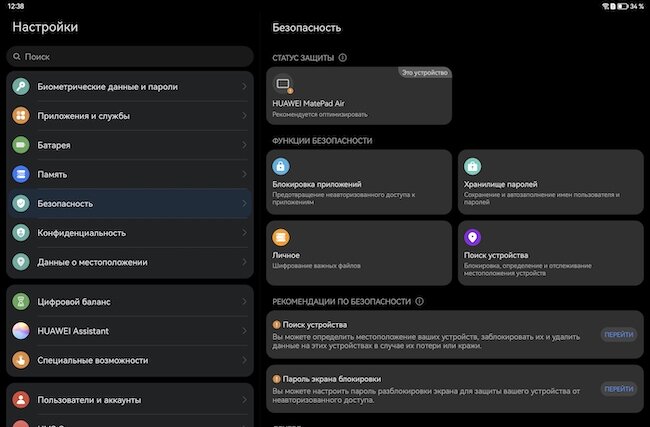Click info icon beside РЕКОМЕНДАЦИИ ПО БЕЗОПАСНОСТИ
This screenshot has width=650, height=427.
coord(420,301)
